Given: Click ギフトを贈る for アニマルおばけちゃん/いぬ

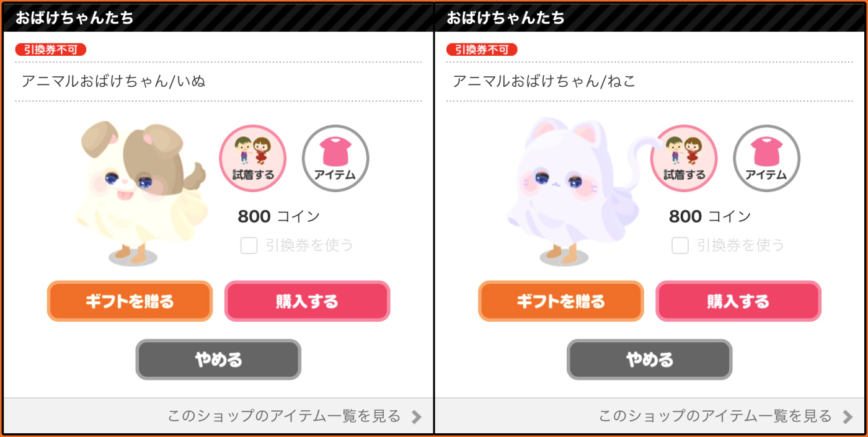Looking at the screenshot, I should 130,301.
